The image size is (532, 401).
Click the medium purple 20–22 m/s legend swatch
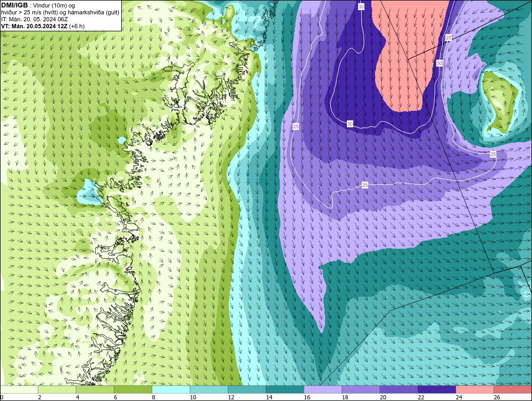pyautogui.click(x=399, y=389)
